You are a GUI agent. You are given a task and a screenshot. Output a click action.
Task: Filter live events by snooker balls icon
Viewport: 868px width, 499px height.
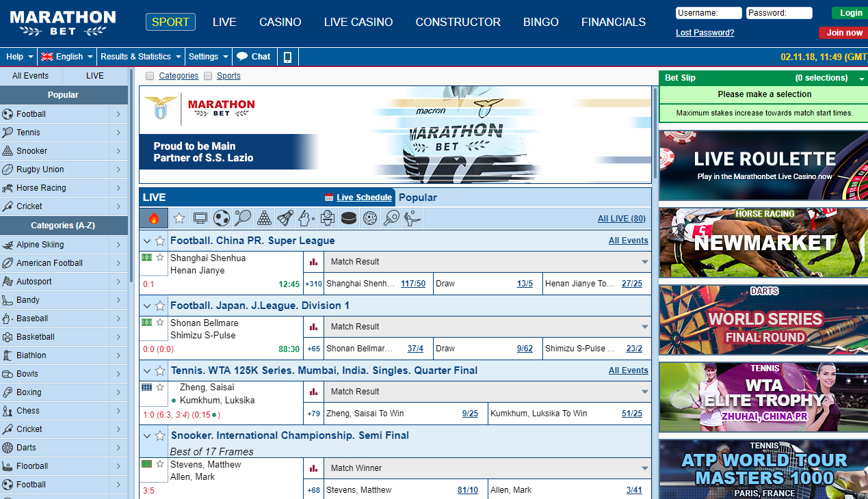264,218
